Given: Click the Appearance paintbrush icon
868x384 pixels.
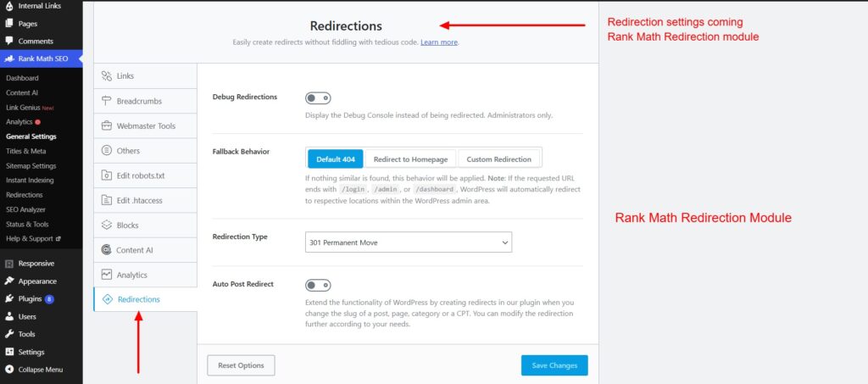Looking at the screenshot, I should point(9,281).
